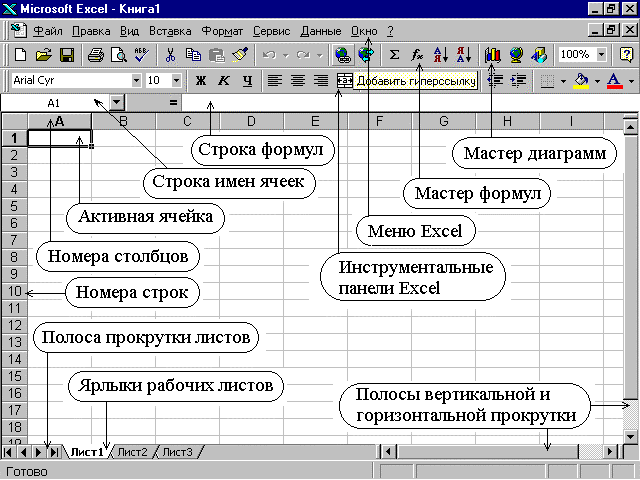Open the Вставка menu
Image resolution: width=640 pixels, height=480 pixels.
pyautogui.click(x=170, y=31)
